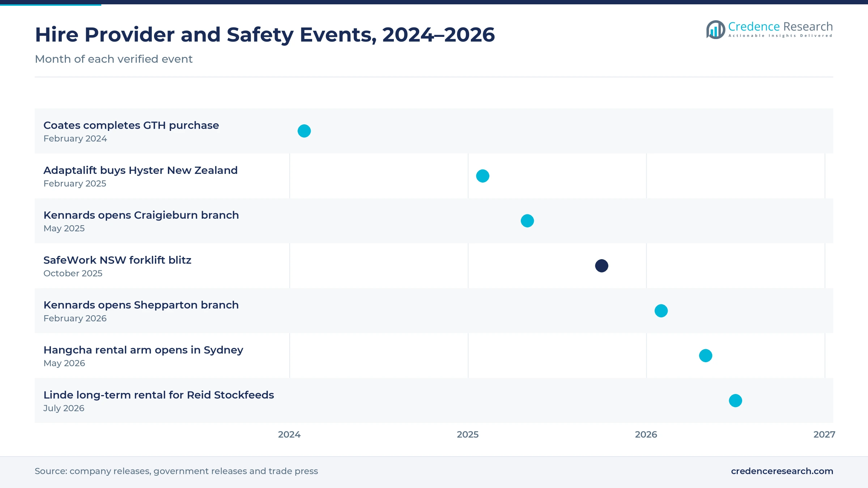Click the 'July 2026' date text

64,408
